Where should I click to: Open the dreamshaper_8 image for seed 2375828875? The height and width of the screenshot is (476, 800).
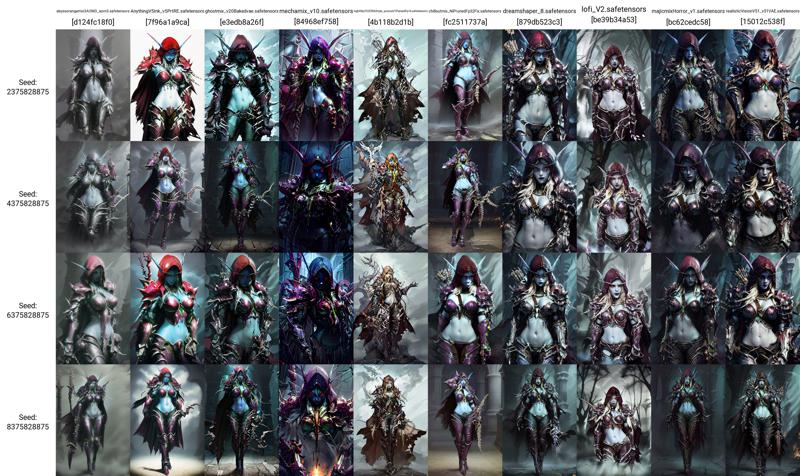539,85
